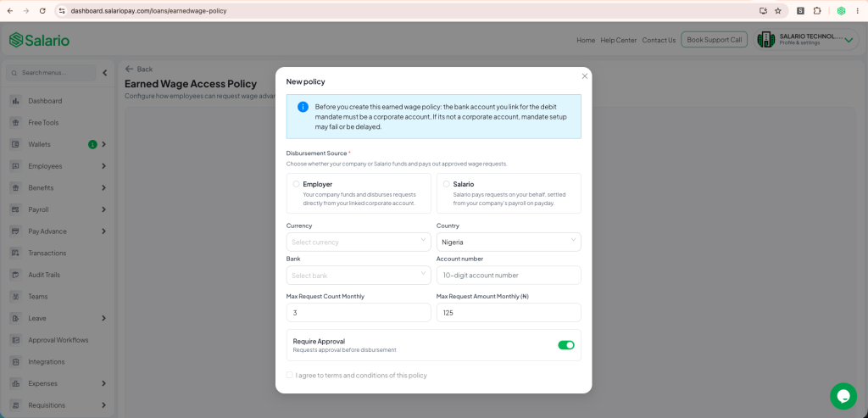Open the Help Center link
Image resolution: width=868 pixels, height=418 pixels.
618,40
